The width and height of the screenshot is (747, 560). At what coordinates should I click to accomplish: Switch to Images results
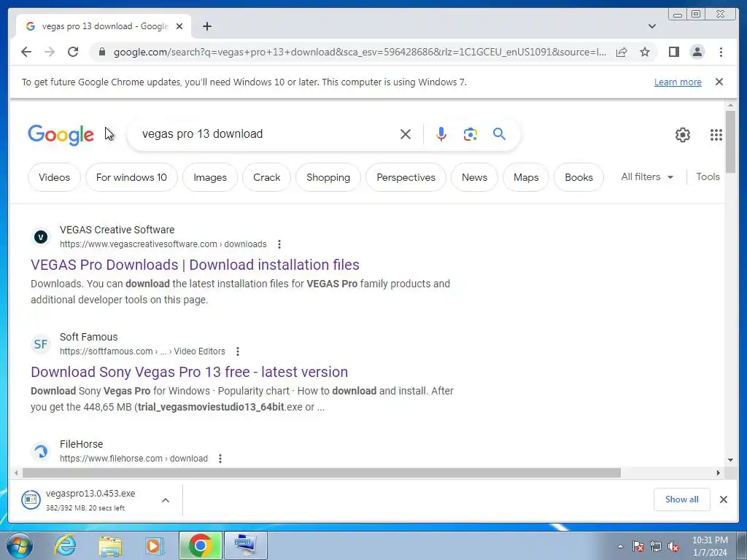pos(210,177)
